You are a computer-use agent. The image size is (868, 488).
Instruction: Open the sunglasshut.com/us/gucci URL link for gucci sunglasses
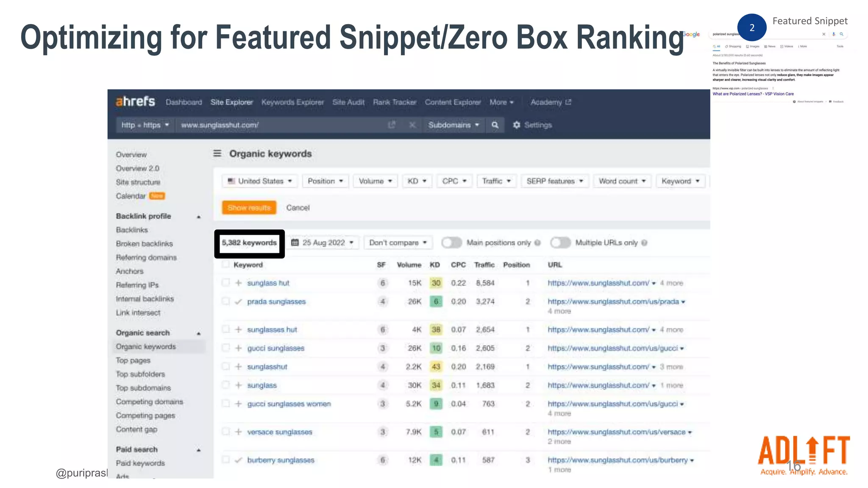coord(612,348)
